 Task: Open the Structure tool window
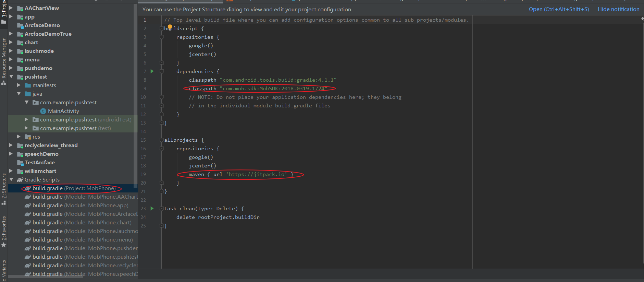4,189
